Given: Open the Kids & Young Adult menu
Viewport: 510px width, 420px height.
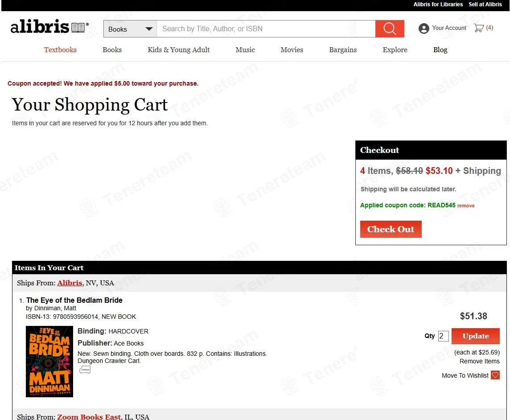Looking at the screenshot, I should [x=179, y=50].
